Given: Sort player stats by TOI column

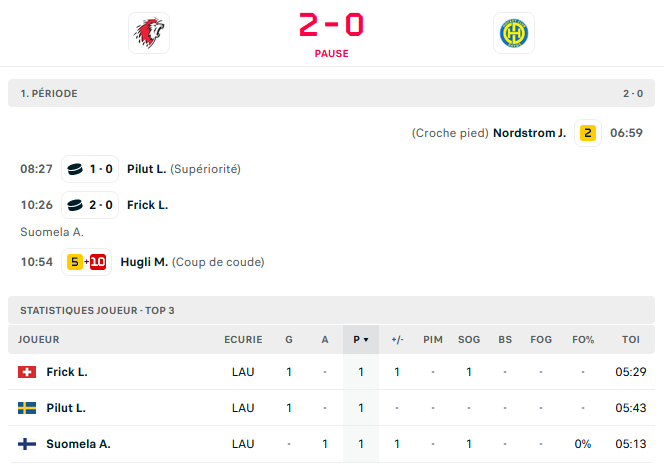Looking at the screenshot, I should click(x=630, y=340).
